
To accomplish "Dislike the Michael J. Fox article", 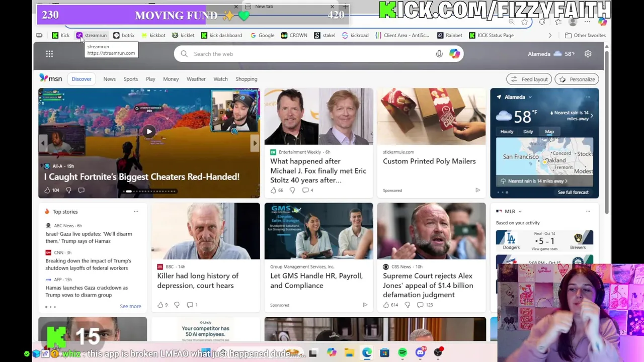I will point(292,190).
